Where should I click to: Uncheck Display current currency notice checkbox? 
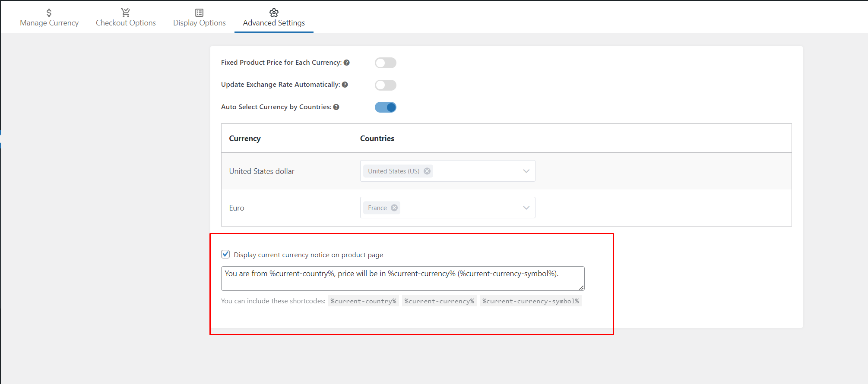pos(225,254)
